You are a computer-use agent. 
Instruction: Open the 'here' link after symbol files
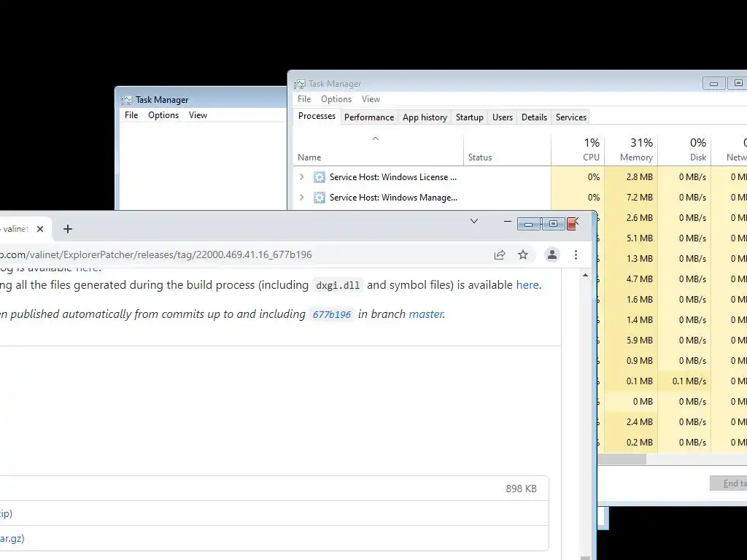[x=527, y=285]
